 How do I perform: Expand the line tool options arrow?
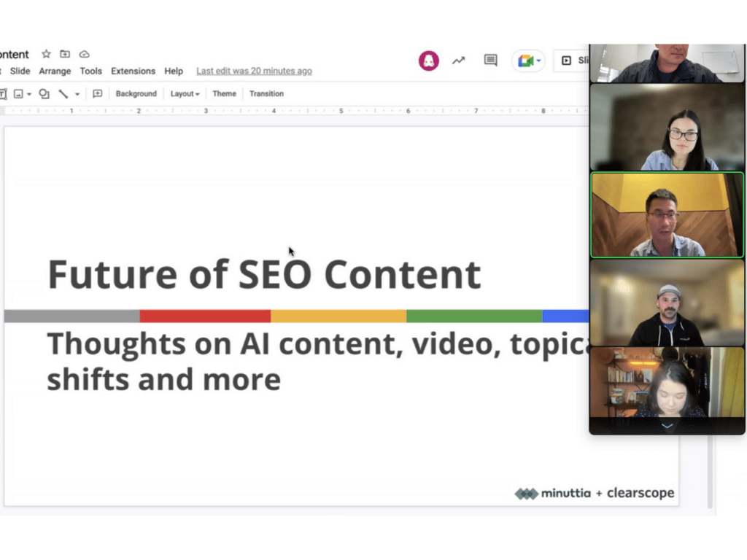click(77, 94)
